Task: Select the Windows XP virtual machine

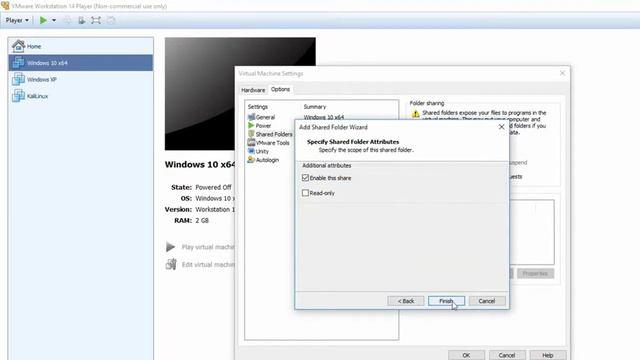Action: [x=81, y=79]
